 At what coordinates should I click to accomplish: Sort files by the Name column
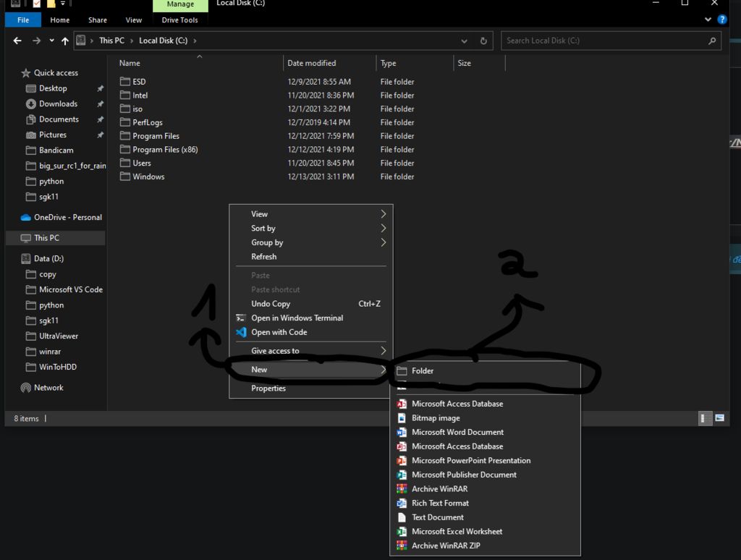coord(130,63)
